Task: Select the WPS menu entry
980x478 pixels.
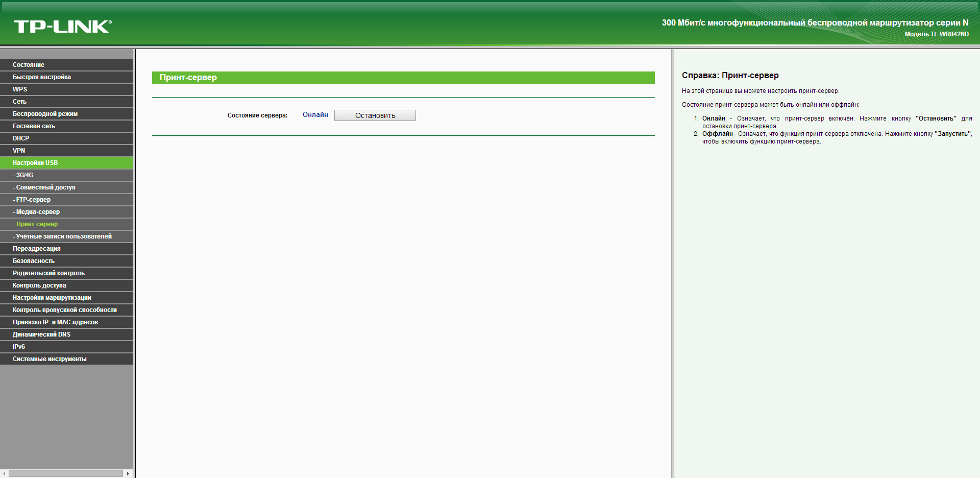Action: point(66,89)
